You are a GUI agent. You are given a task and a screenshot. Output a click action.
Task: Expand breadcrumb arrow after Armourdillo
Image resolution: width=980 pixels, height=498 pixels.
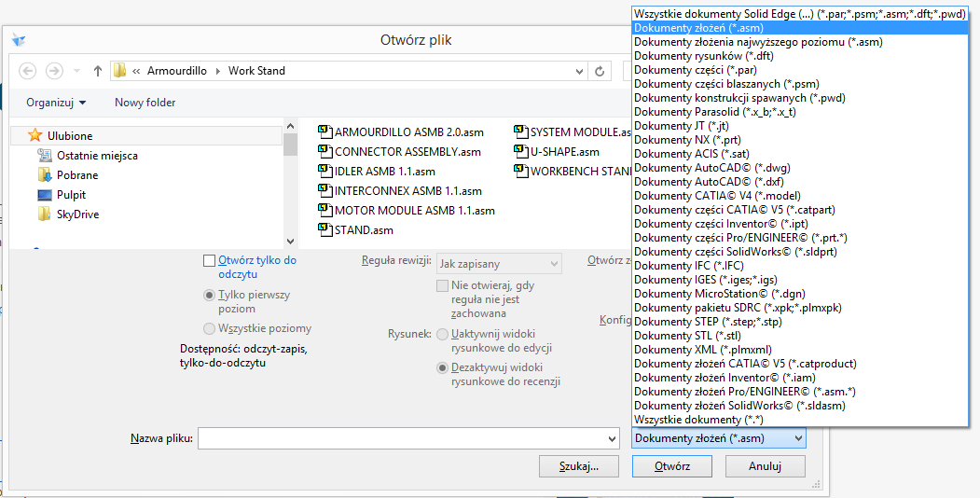click(217, 71)
